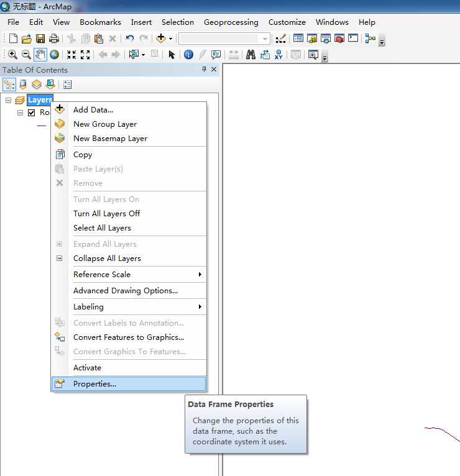This screenshot has height=476, width=460.
Task: Zoom to Full Extent globe icon
Action: [x=54, y=55]
